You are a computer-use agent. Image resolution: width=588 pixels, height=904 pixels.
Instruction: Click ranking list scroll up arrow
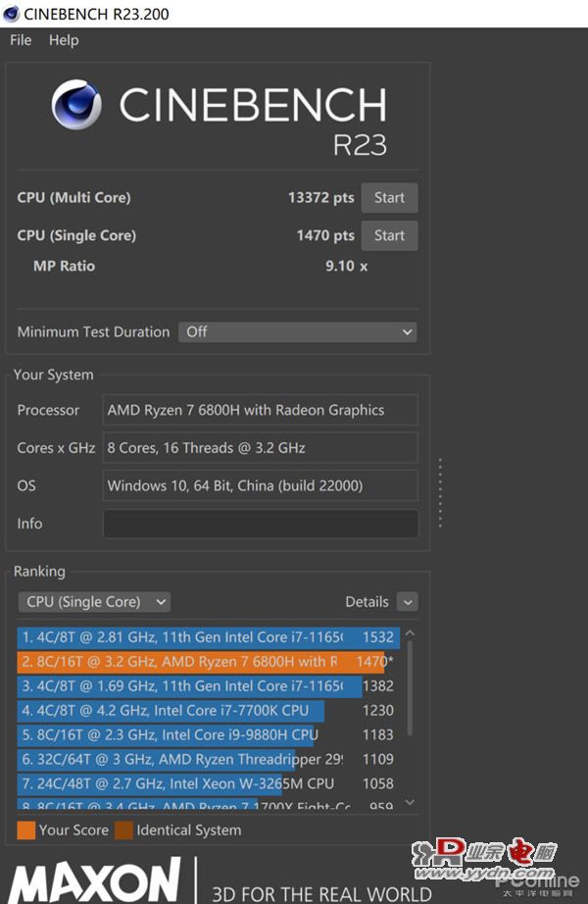[x=410, y=633]
